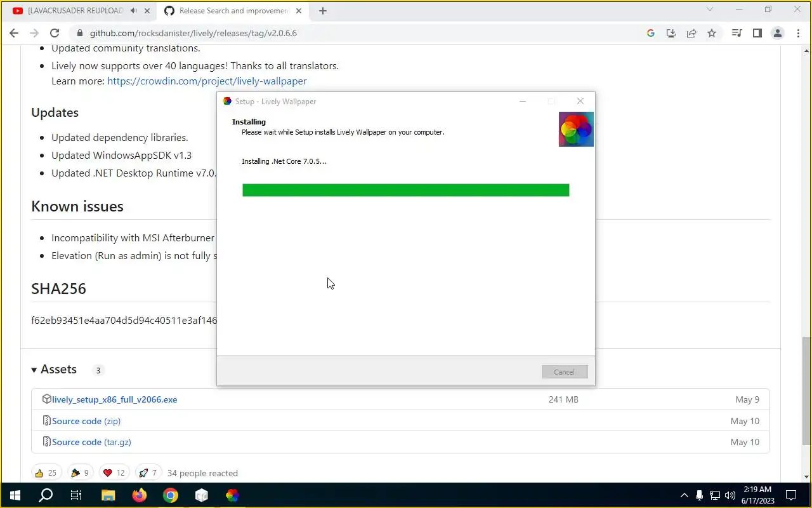Click the Lively Wallpaper logo in Setup dialog
This screenshot has width=812, height=508.
tap(576, 130)
